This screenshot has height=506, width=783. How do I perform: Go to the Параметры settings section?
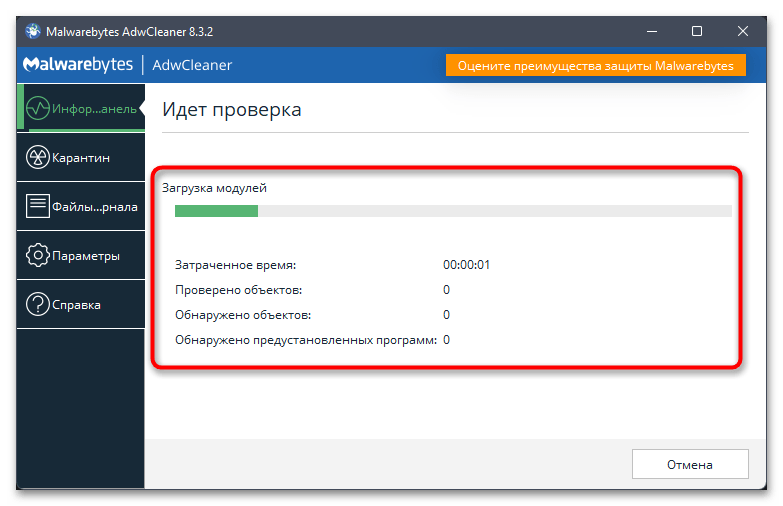pyautogui.click(x=81, y=255)
